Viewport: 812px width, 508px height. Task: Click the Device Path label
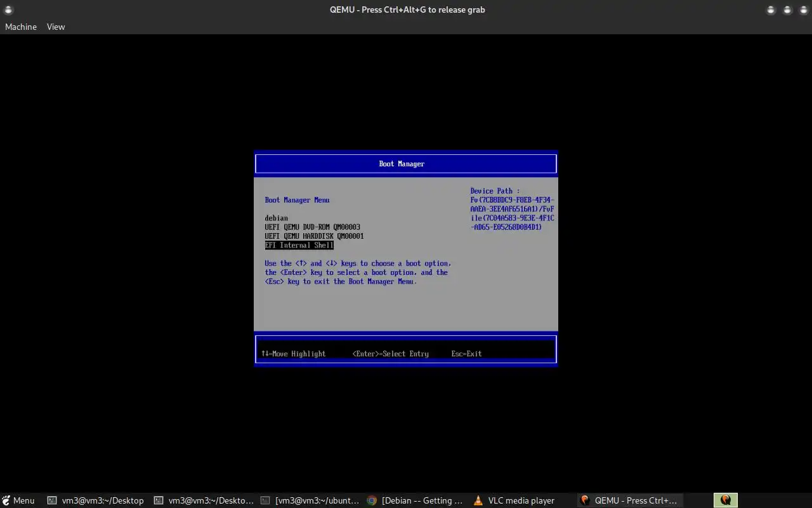pyautogui.click(x=495, y=190)
